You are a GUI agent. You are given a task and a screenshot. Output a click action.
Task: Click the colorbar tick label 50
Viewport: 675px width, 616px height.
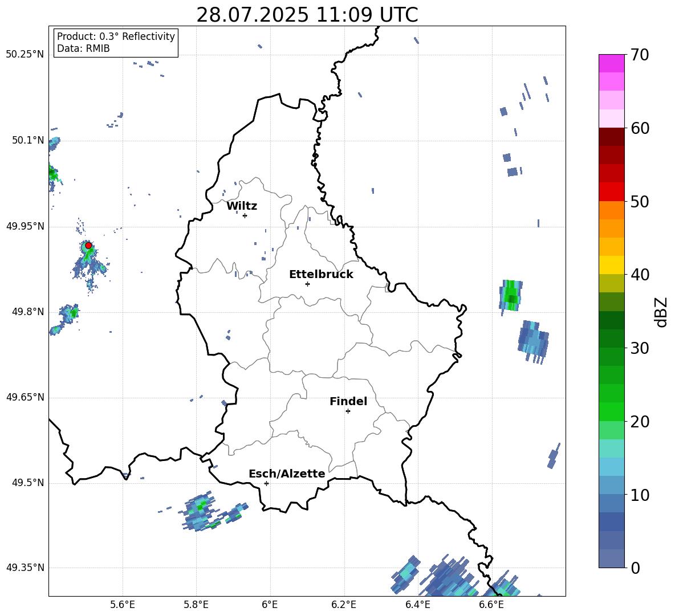[x=640, y=202]
